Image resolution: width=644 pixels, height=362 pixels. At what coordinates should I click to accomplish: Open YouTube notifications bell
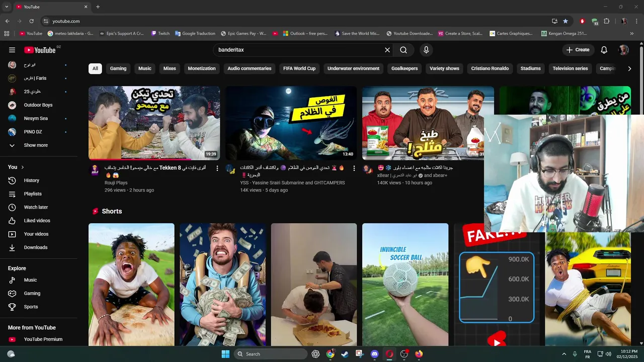[x=604, y=50]
